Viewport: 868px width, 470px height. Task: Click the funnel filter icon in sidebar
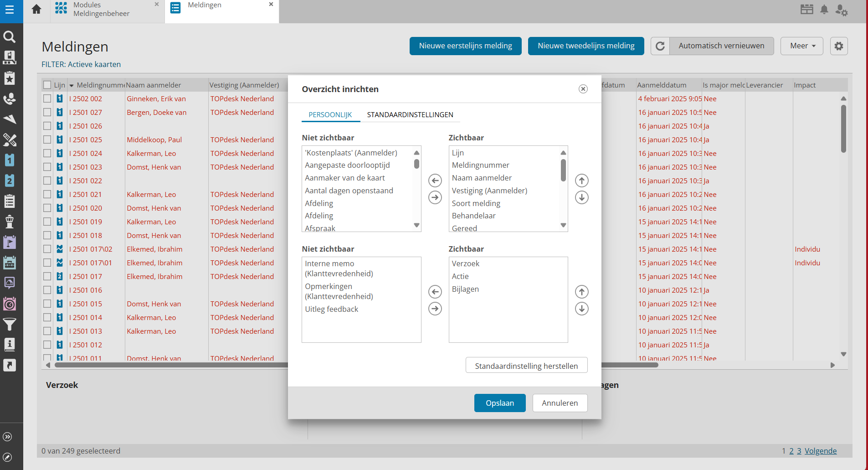point(10,324)
